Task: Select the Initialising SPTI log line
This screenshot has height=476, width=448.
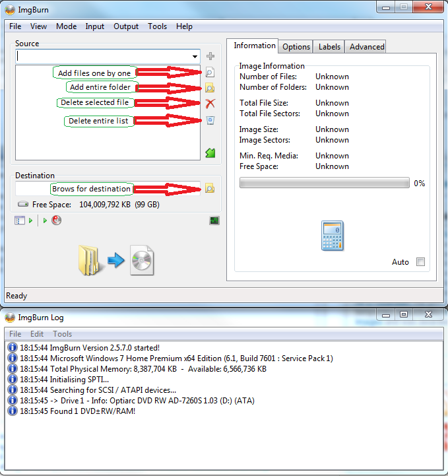Action: pyautogui.click(x=64, y=379)
